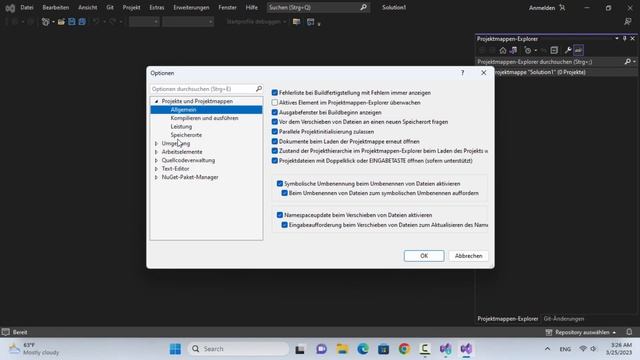Expand the Umgebung tree node
Screen dimensions: 640x360
pos(156,143)
